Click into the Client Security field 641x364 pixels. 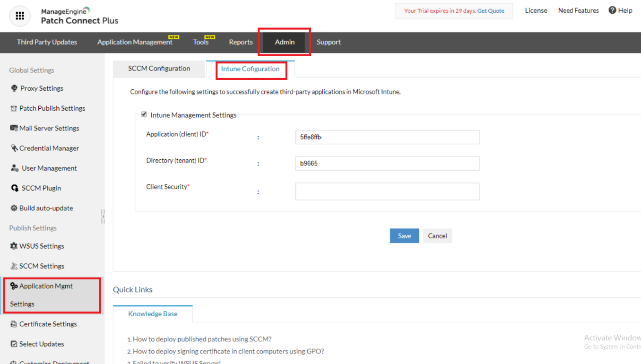387,191
